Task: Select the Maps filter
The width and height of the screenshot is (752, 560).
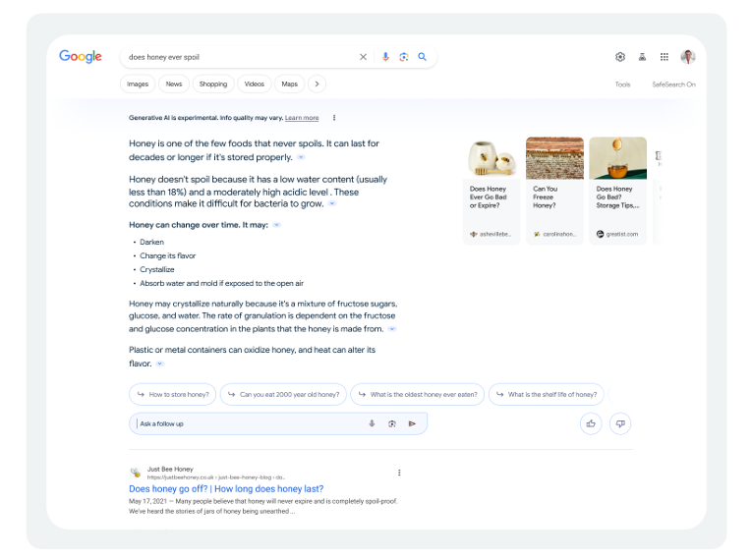Action: (289, 84)
